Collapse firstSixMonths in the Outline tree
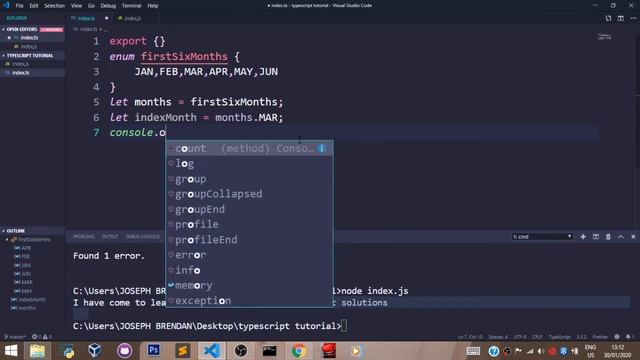Image resolution: width=640 pixels, height=360 pixels. point(7,240)
